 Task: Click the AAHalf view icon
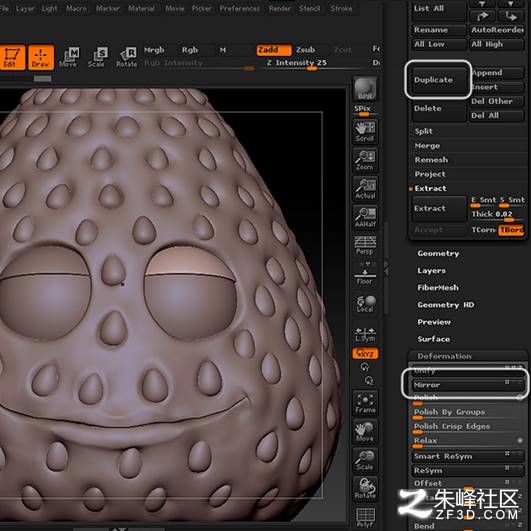(365, 217)
